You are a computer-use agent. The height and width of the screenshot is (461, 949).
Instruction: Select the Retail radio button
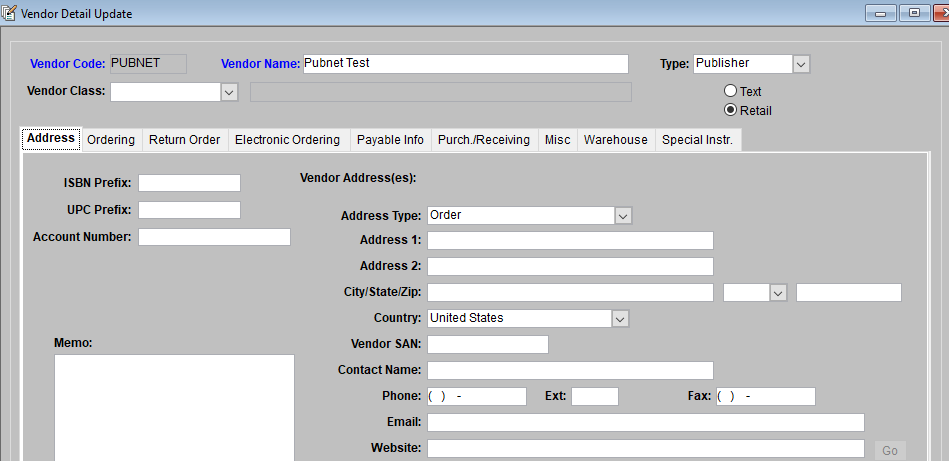(x=730, y=110)
